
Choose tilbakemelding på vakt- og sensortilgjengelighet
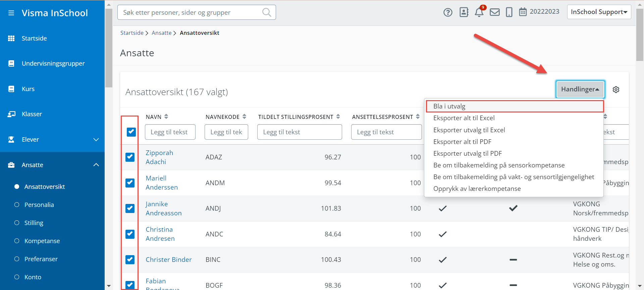tap(514, 177)
